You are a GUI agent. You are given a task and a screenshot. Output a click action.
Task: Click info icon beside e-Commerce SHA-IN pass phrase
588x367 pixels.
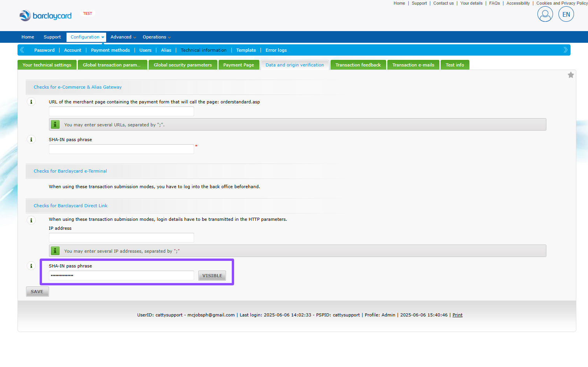[31, 140]
